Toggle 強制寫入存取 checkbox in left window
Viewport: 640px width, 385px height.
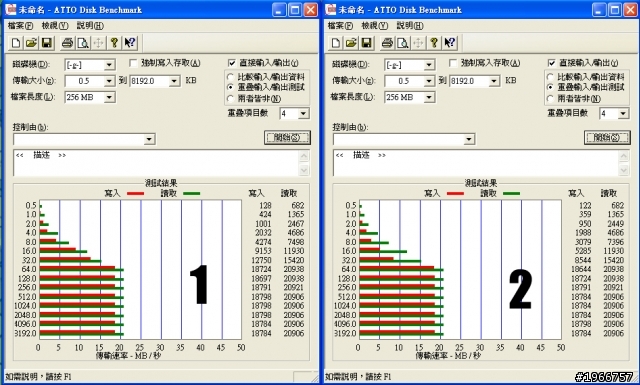click(x=133, y=63)
